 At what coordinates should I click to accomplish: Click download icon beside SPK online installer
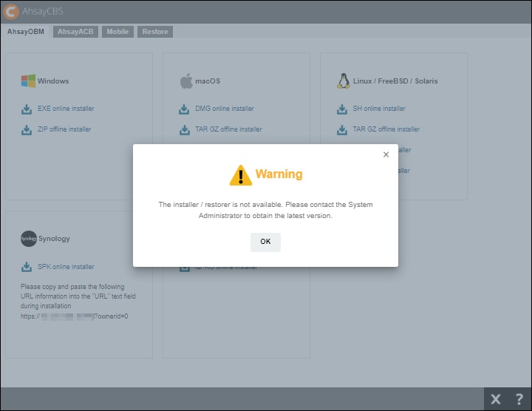click(x=27, y=267)
